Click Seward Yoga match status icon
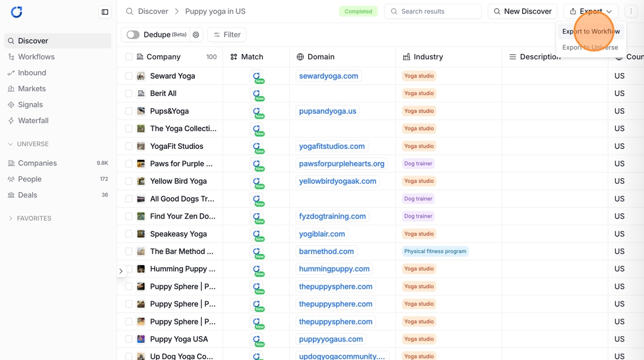 pos(257,76)
